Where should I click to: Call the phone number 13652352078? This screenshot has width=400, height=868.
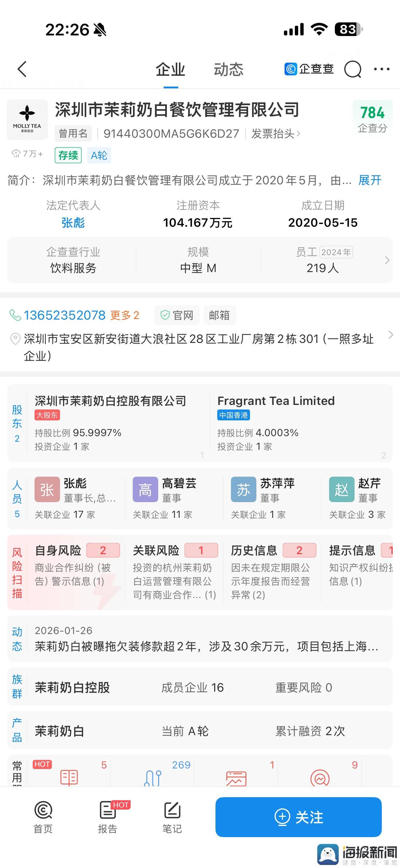[65, 315]
